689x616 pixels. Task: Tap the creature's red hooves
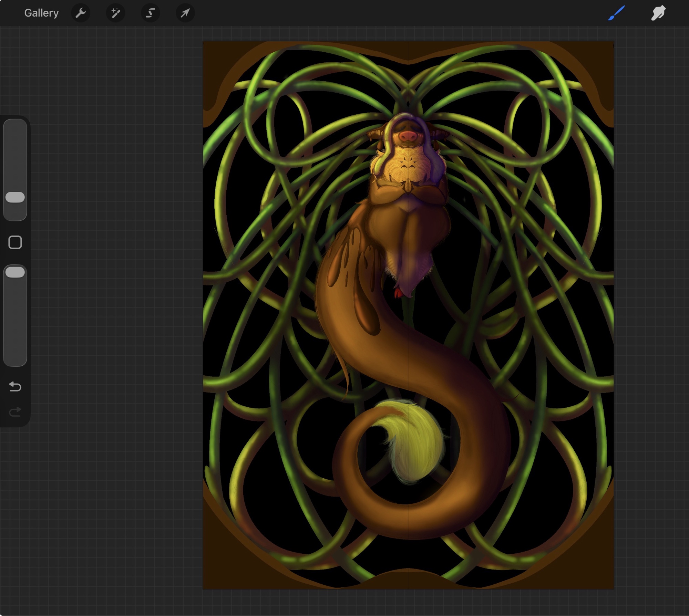[x=399, y=293]
